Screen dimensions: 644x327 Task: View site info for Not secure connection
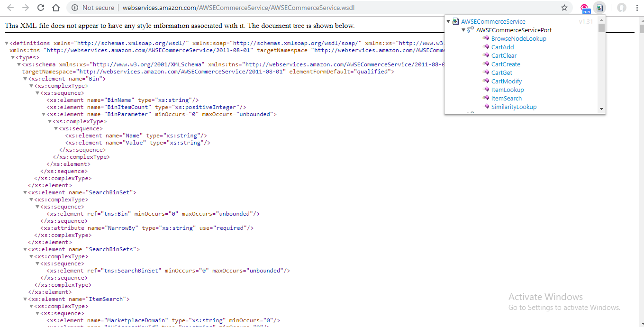click(x=75, y=8)
